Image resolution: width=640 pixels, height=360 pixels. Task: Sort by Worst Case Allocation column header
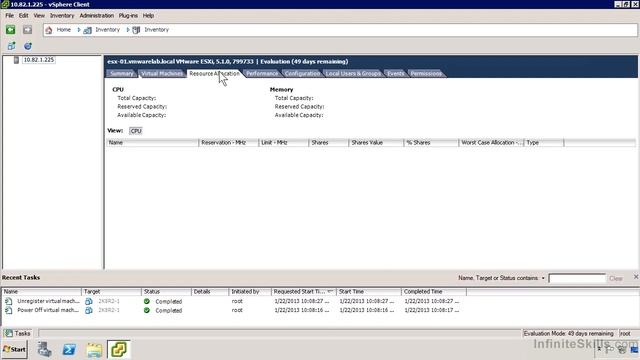tap(491, 142)
